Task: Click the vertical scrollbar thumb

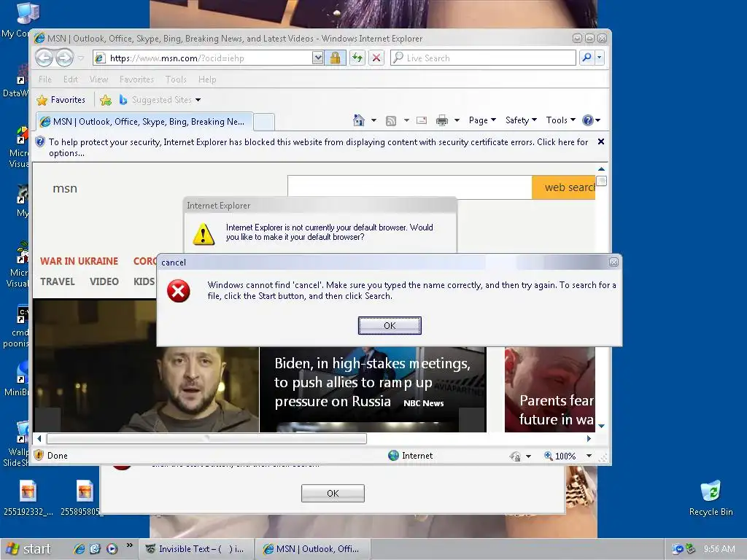Action: (x=601, y=181)
